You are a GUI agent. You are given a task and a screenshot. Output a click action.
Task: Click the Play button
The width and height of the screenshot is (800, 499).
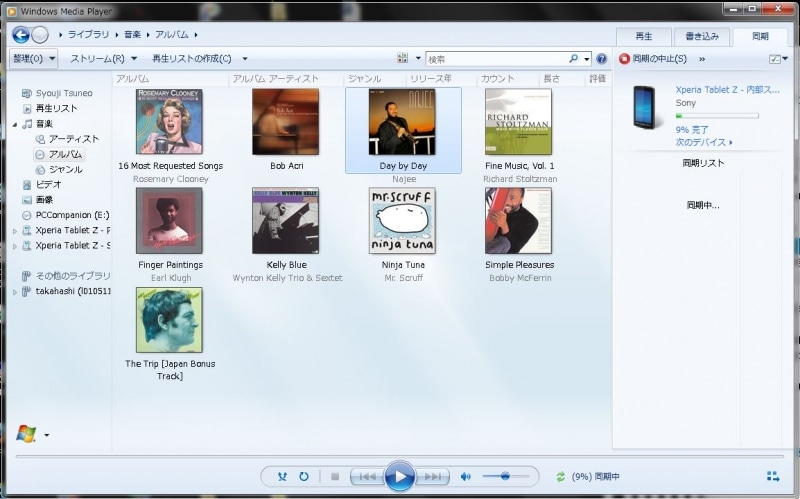click(399, 477)
